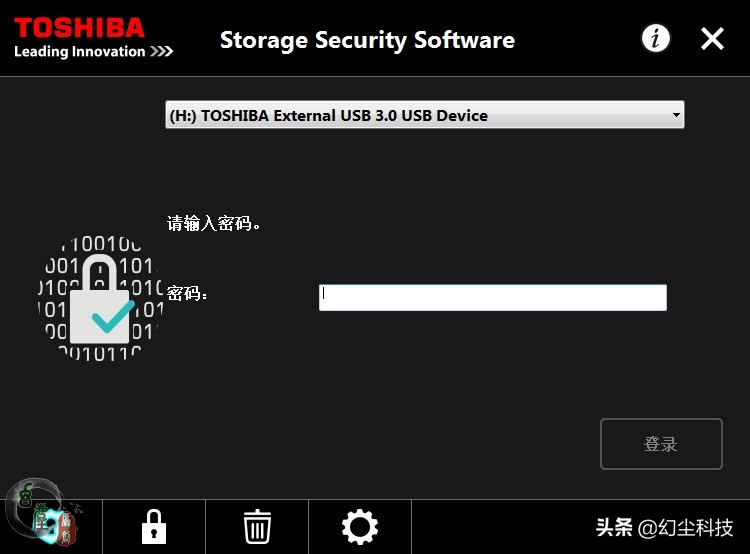This screenshot has height=554, width=750.
Task: Click the TOSHIBA logo
Action: [x=79, y=27]
